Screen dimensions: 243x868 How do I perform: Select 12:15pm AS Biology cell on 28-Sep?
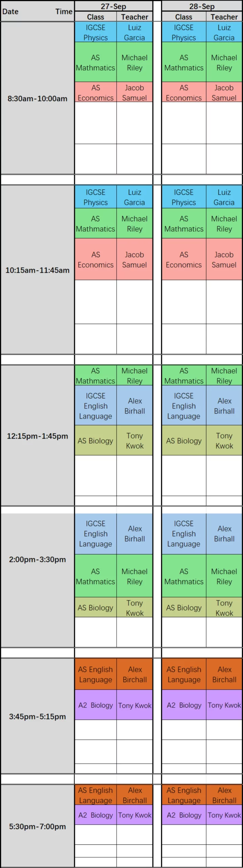click(184, 440)
